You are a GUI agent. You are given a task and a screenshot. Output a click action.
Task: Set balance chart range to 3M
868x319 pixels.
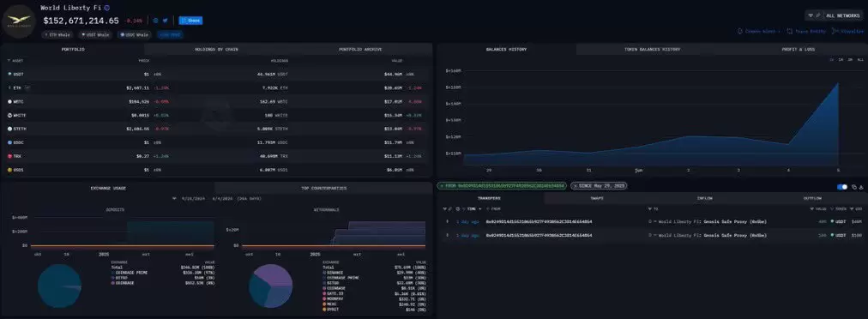coord(850,59)
